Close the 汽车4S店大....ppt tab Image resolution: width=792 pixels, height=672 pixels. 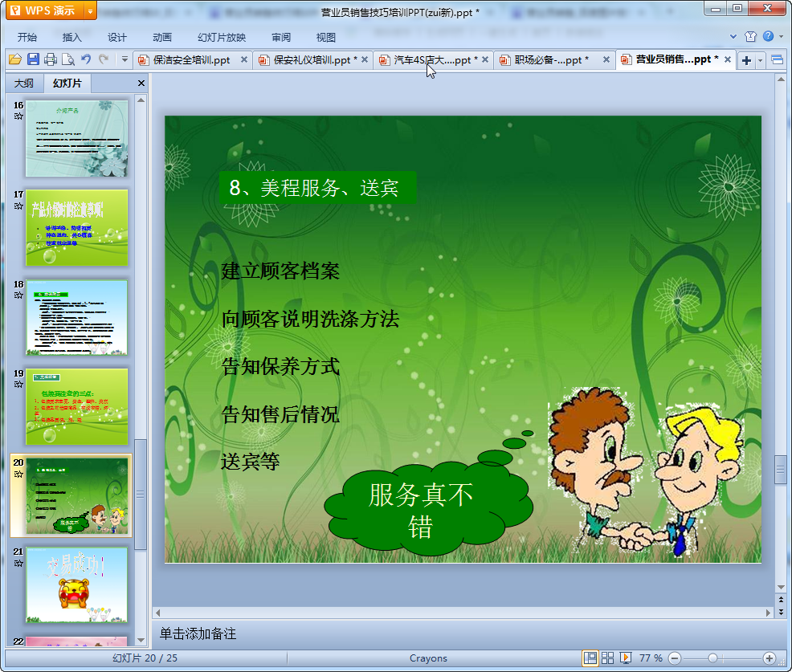485,59
